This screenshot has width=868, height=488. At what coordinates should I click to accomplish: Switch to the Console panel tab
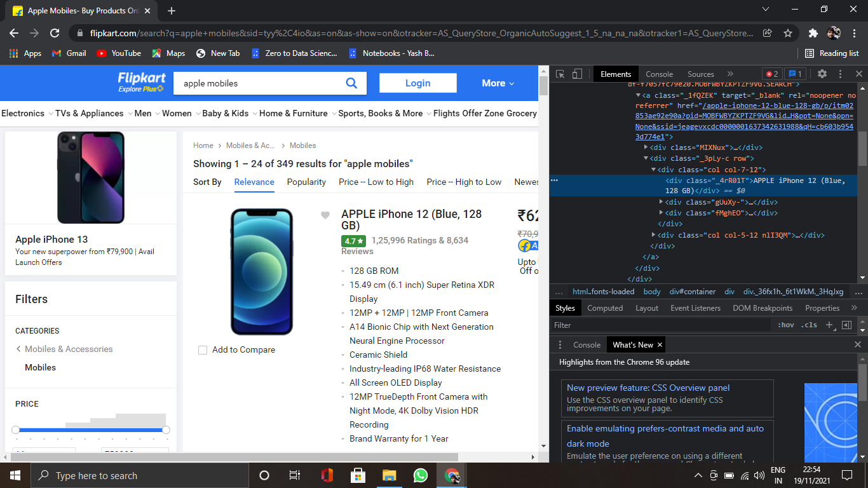tap(659, 74)
